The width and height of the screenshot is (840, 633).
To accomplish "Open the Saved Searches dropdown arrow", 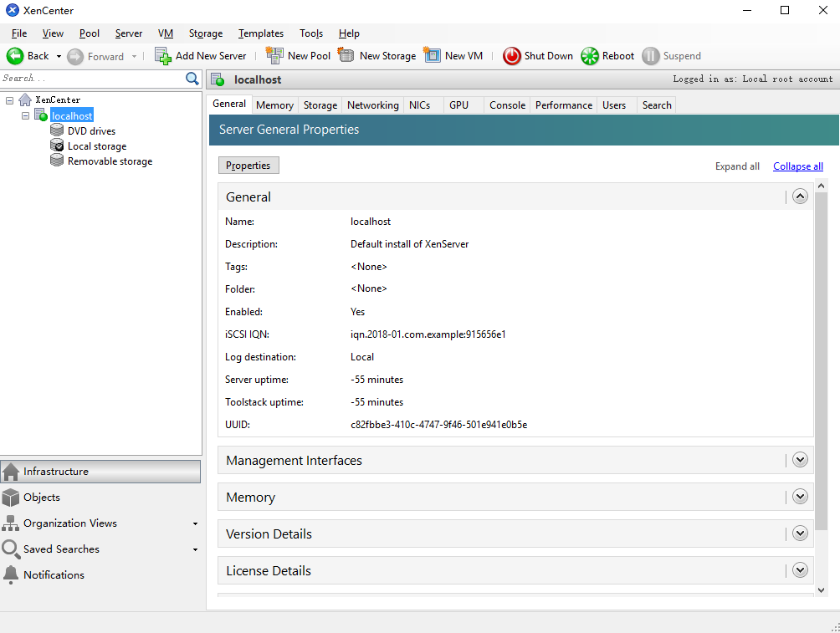I will click(195, 549).
